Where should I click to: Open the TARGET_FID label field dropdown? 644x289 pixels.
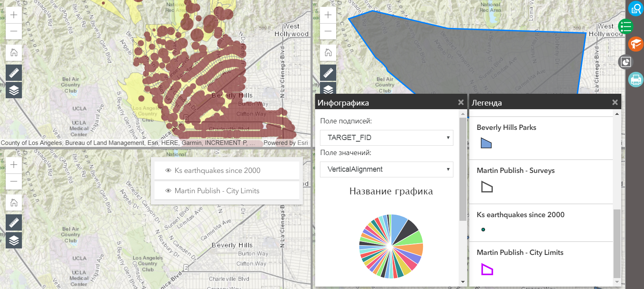click(386, 138)
